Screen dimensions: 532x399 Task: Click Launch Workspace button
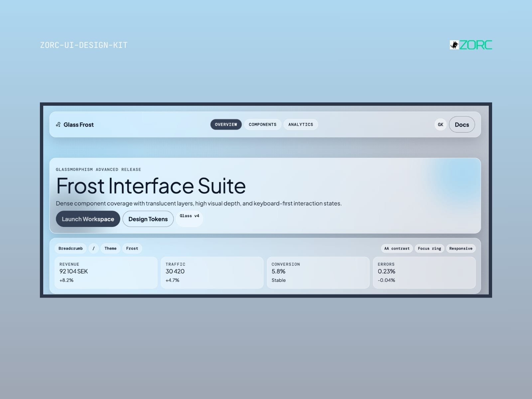(x=88, y=219)
